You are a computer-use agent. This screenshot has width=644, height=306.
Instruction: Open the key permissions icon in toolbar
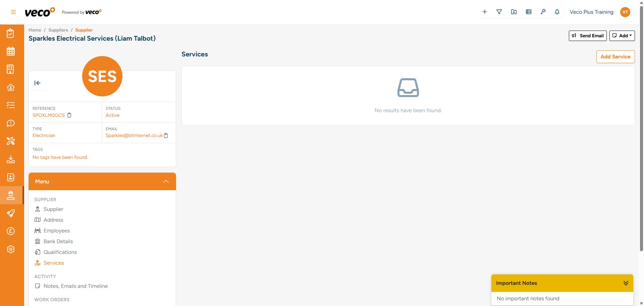pos(543,12)
